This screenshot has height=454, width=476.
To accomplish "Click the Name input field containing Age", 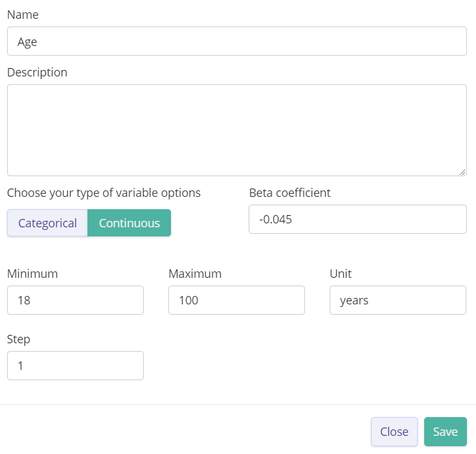I will [x=236, y=41].
